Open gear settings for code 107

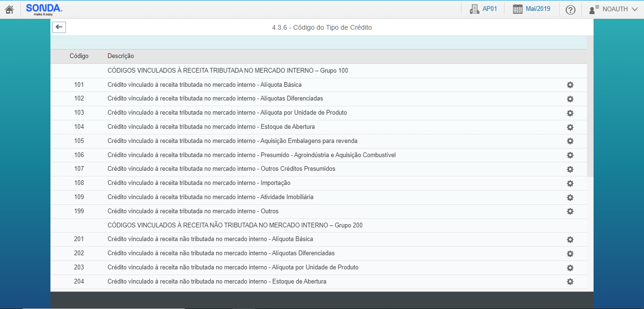coord(570,169)
